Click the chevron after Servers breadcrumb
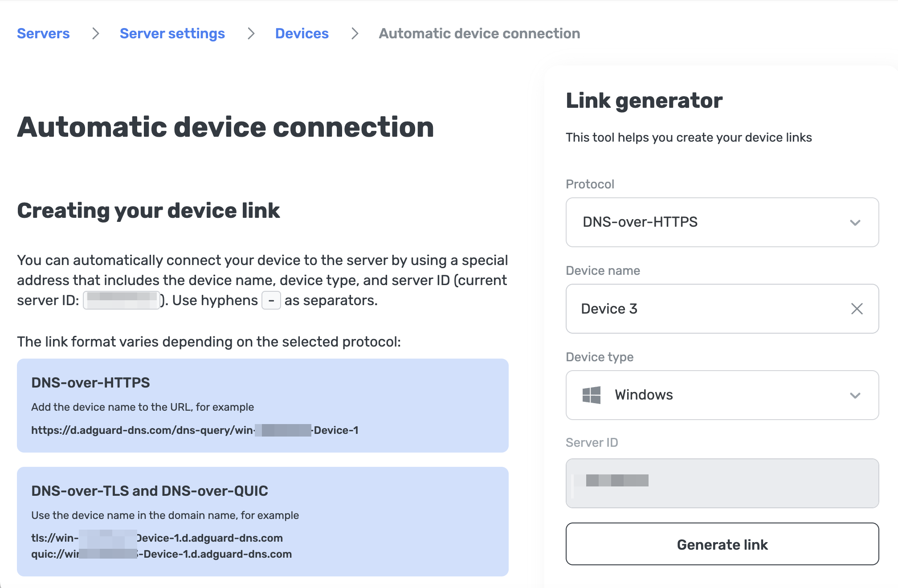This screenshot has height=588, width=898. [95, 33]
